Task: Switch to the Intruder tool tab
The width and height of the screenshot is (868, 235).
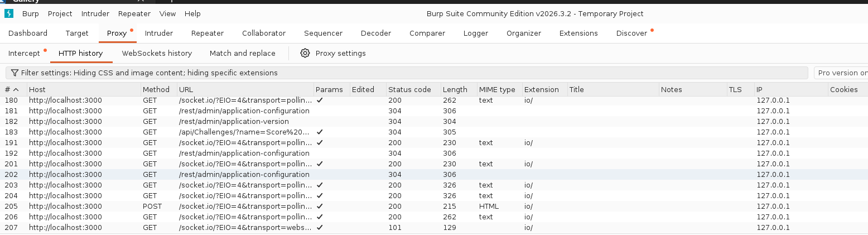Action: pyautogui.click(x=159, y=33)
